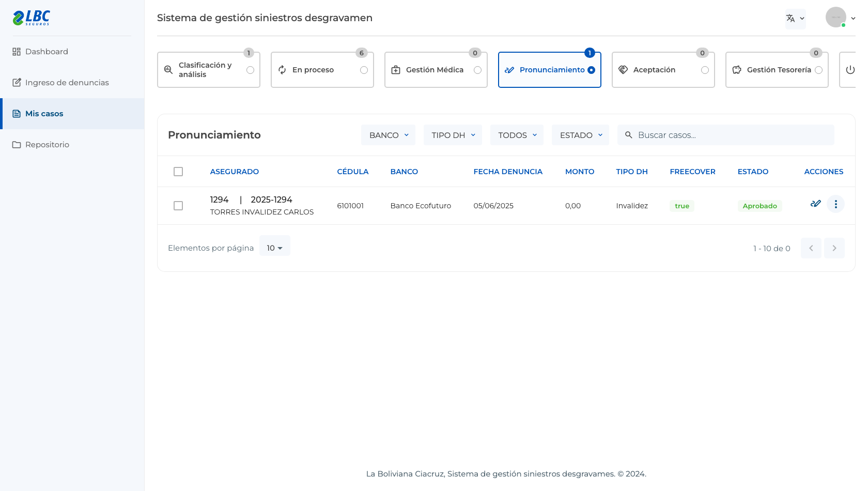This screenshot has width=868, height=491.
Task: Check the row checkbox for case 1294
Action: [178, 206]
